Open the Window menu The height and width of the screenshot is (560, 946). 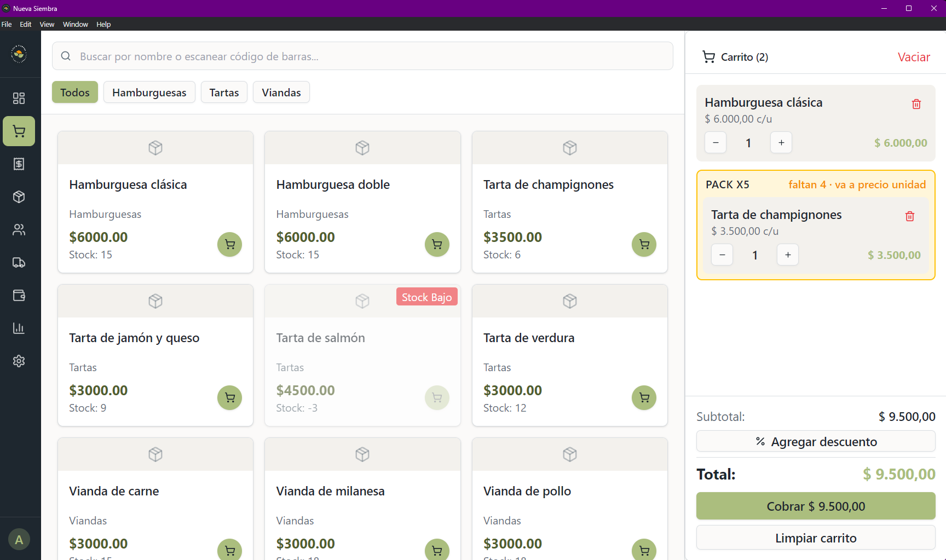tap(76, 24)
